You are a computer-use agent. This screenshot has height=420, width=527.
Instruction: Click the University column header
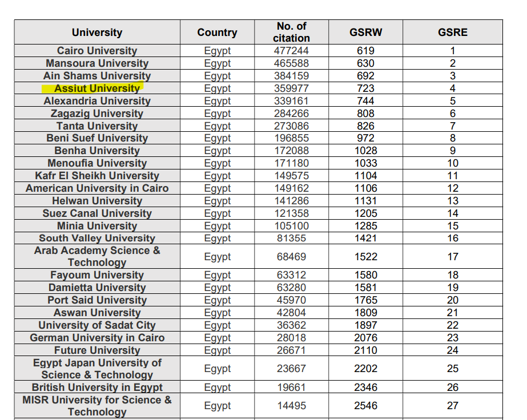[97, 33]
